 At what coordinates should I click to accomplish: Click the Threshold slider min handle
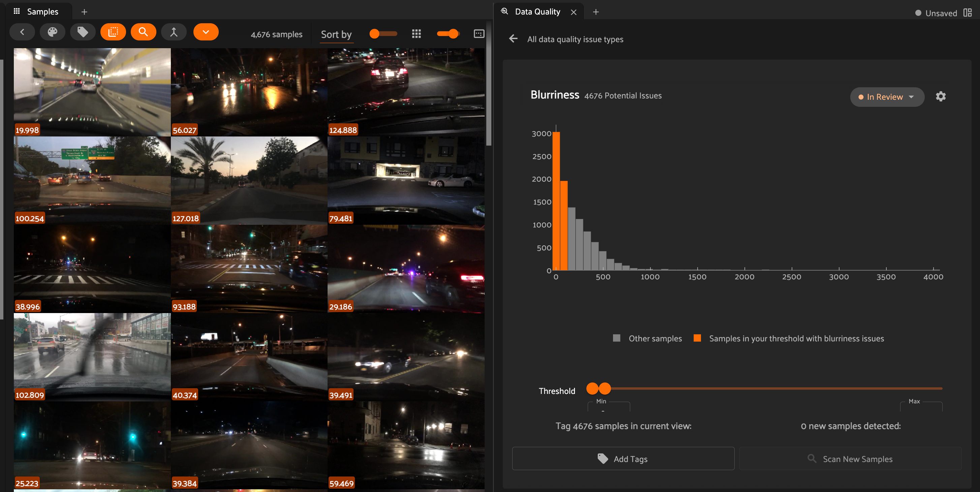592,389
